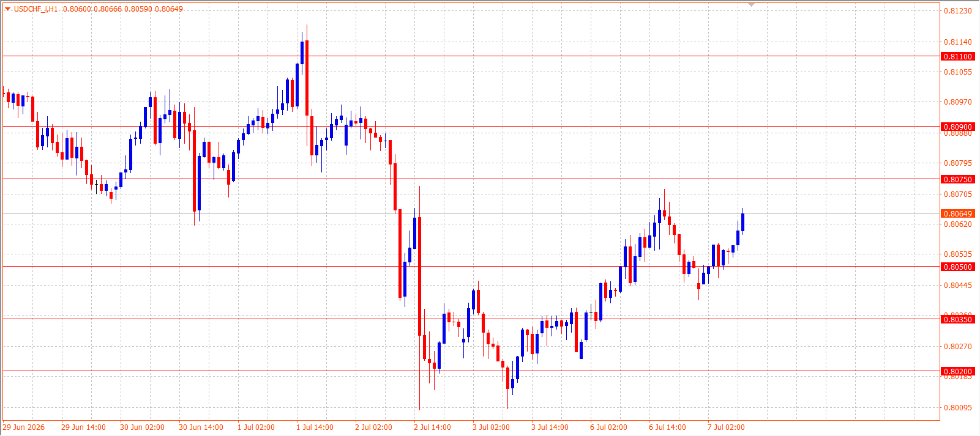Click the OHLC values 0.80600 0.80666 0.80590 0.80649
Screen dimensions: 980x436
tap(123, 9)
